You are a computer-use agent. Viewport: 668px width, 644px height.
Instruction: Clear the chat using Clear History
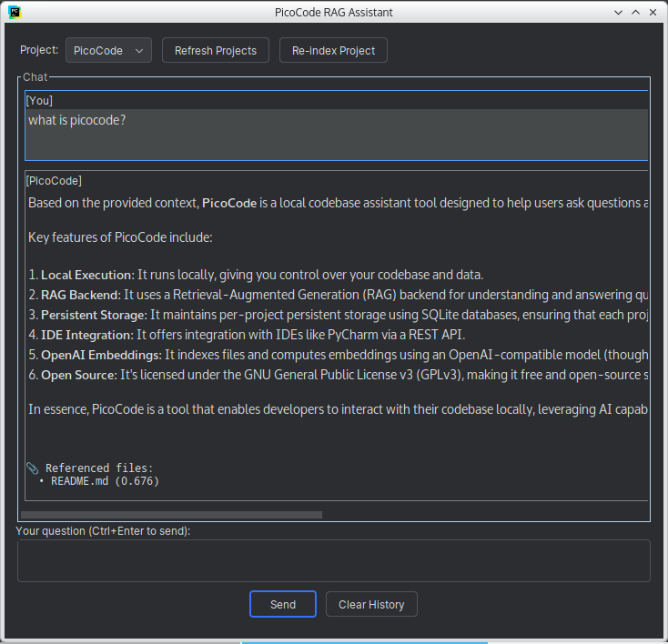point(370,605)
